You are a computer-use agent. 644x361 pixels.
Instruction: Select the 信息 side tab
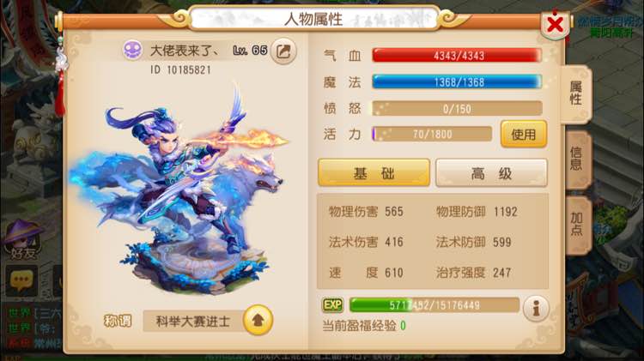[x=577, y=159]
